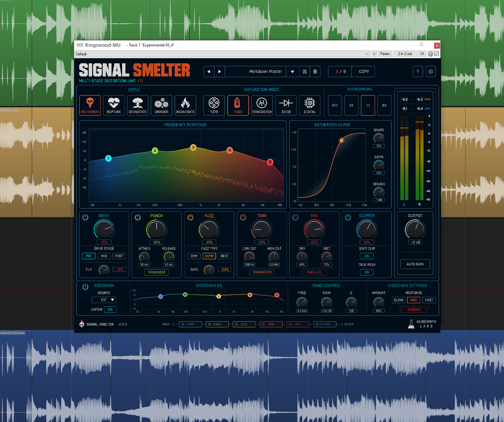504x422 pixels.
Task: Open the hamburger preset menu
Action: tap(315, 72)
